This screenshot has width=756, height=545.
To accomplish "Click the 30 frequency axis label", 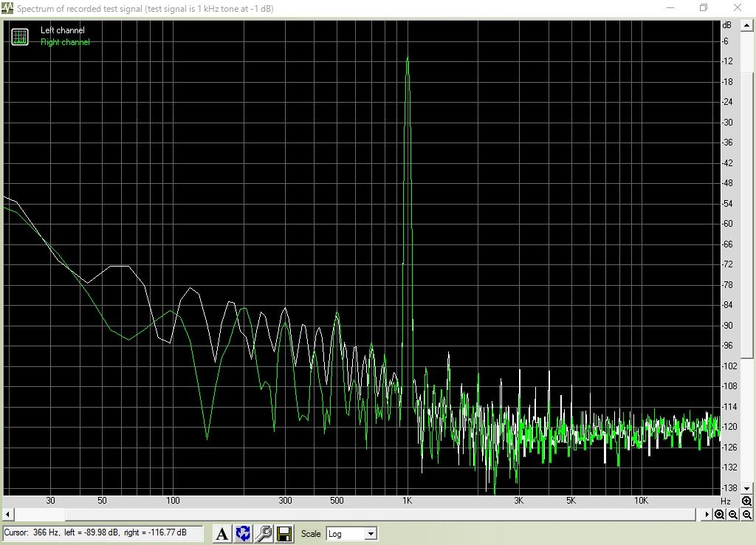I will pyautogui.click(x=50, y=501).
